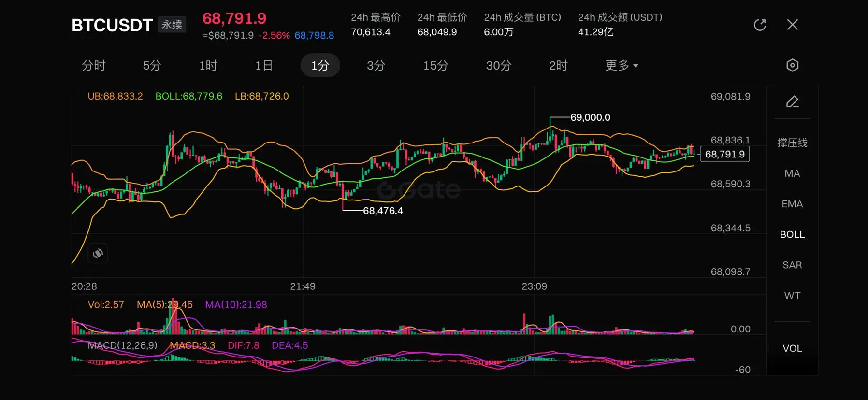Screen dimensions: 868x400
Task: Toggle the WT indicator
Action: tap(792, 295)
